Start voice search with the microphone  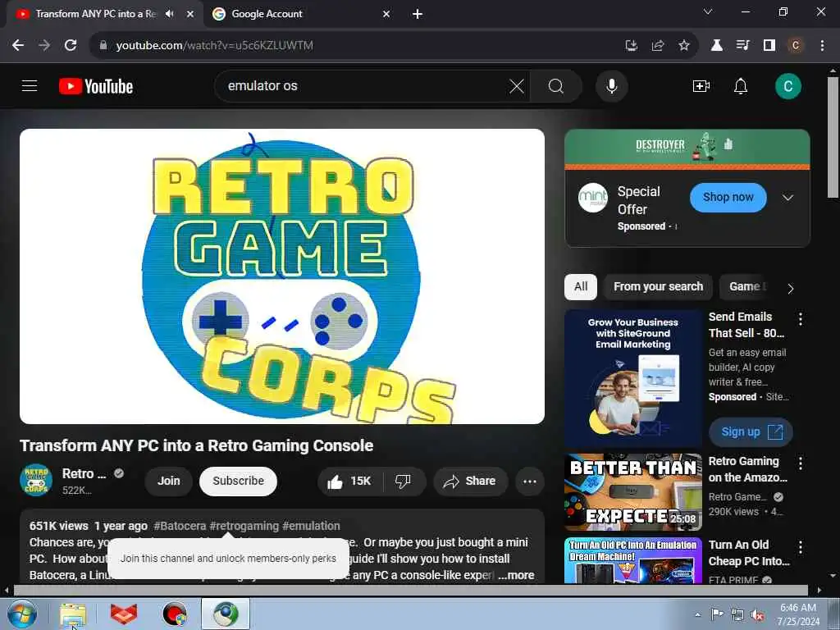[x=611, y=86]
